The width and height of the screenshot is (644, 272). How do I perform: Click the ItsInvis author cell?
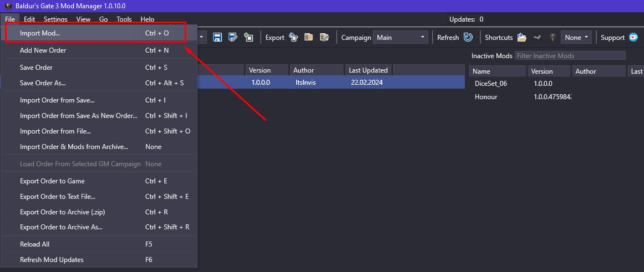pyautogui.click(x=306, y=83)
